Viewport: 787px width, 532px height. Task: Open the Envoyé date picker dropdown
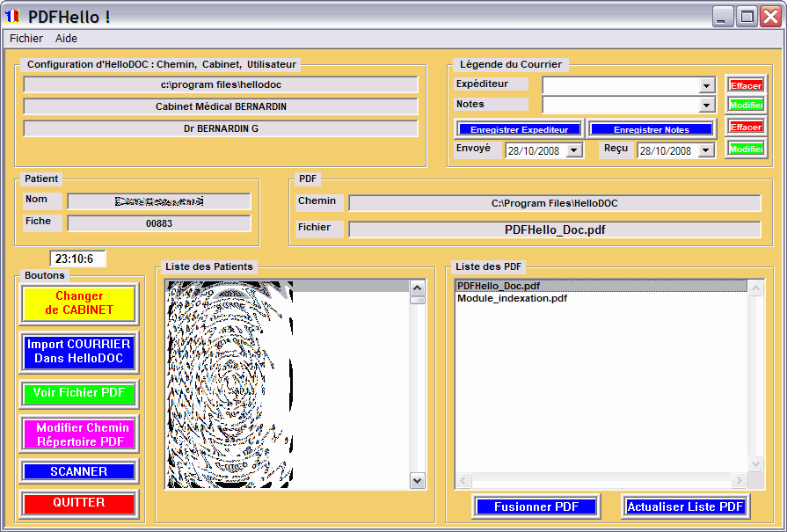(x=574, y=150)
